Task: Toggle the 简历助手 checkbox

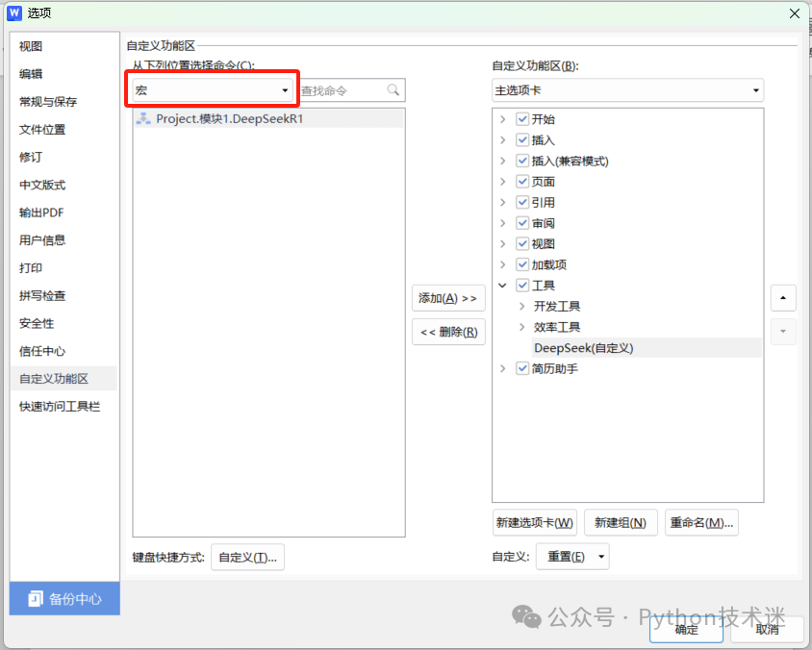Action: pos(522,368)
